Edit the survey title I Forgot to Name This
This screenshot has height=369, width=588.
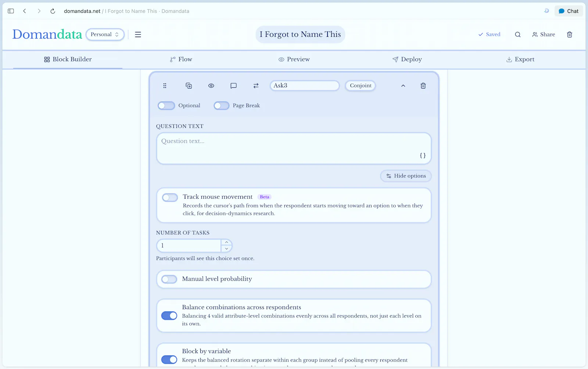pyautogui.click(x=300, y=34)
